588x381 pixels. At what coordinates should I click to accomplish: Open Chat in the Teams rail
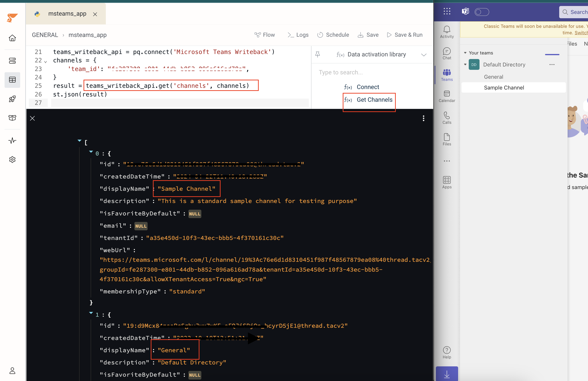click(x=447, y=54)
